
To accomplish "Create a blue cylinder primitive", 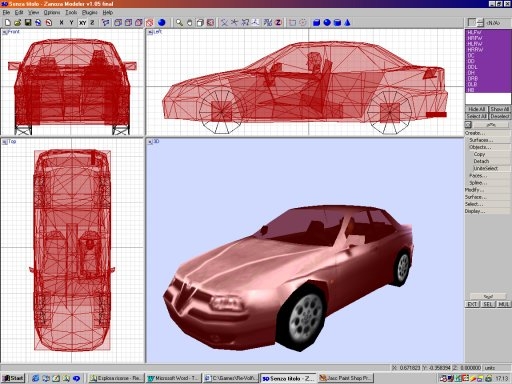I will pos(337,23).
